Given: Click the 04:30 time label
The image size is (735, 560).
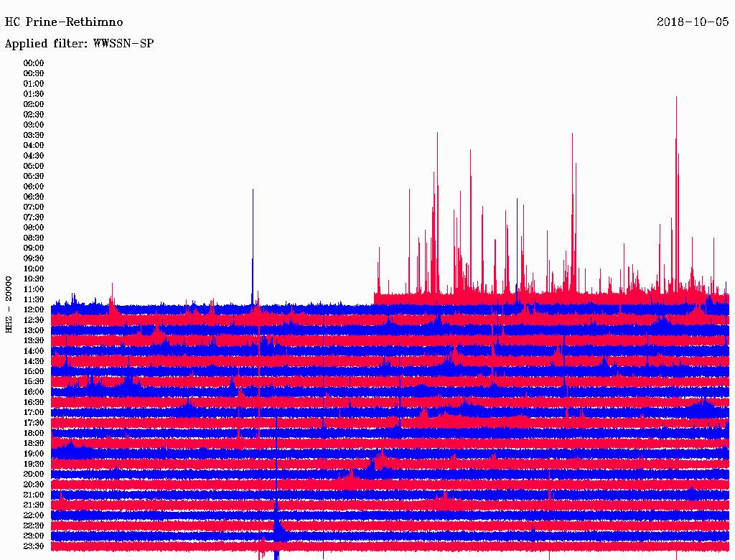Looking at the screenshot, I should [x=34, y=156].
